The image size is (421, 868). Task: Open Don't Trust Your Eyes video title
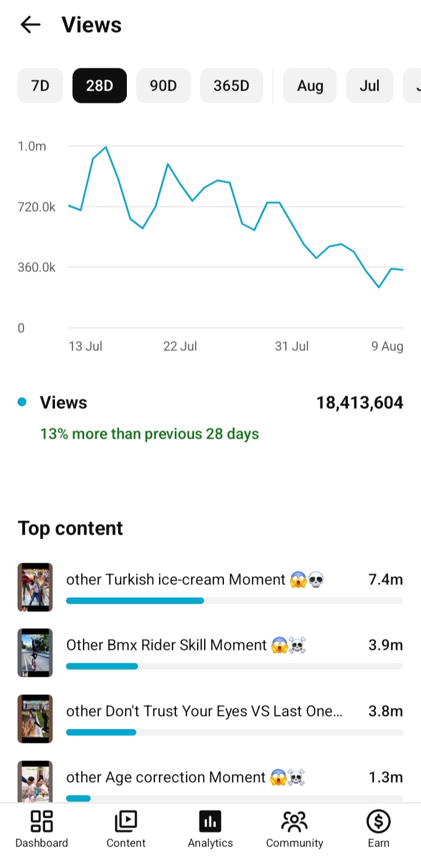(204, 711)
